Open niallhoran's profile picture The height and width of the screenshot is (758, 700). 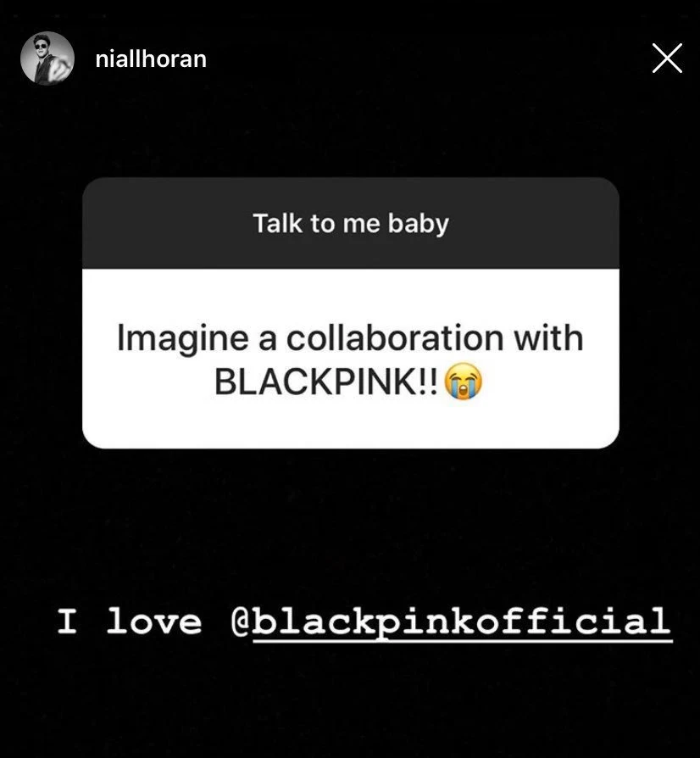click(47, 59)
